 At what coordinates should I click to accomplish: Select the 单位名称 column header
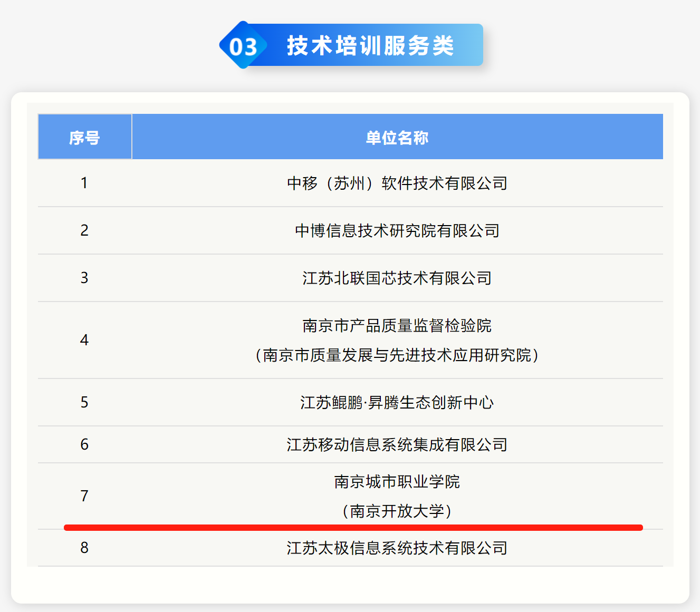tap(397, 137)
